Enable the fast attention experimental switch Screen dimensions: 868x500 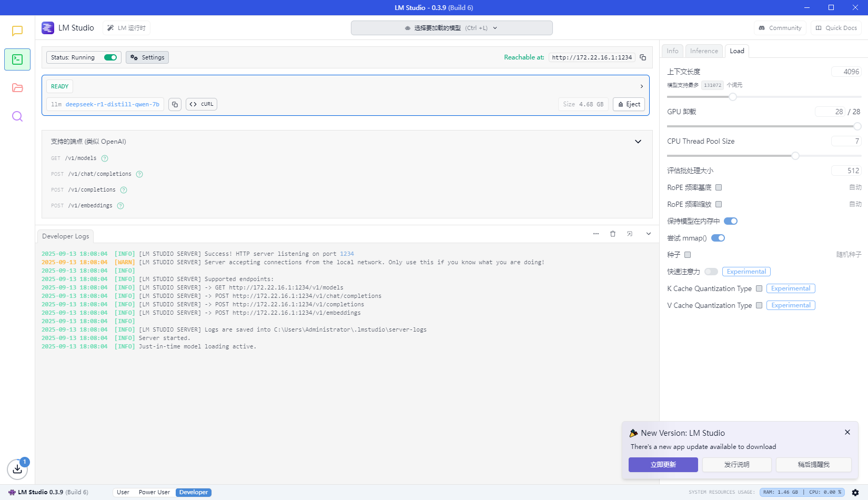pos(711,272)
